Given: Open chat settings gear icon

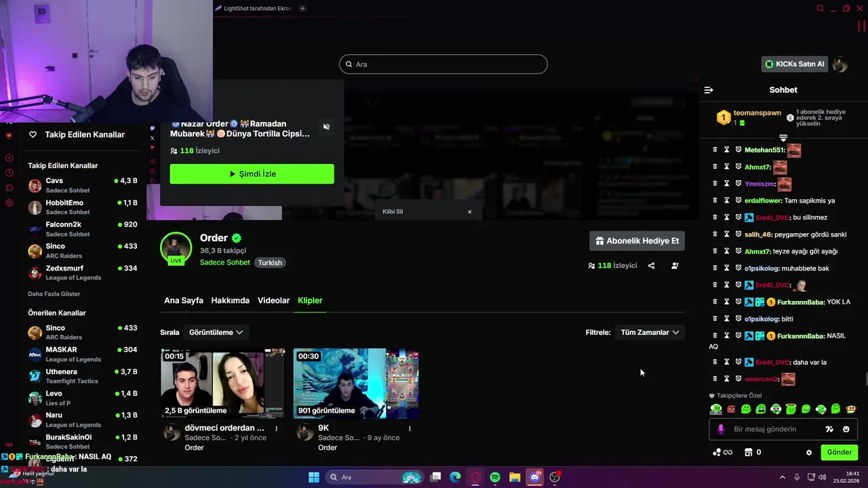Looking at the screenshot, I should point(809,453).
